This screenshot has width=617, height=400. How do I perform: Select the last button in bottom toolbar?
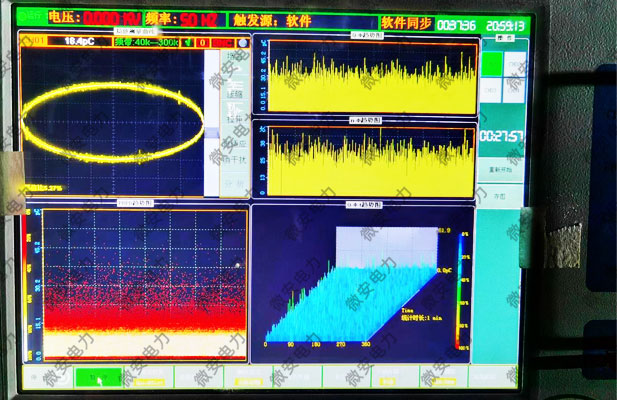click(490, 377)
